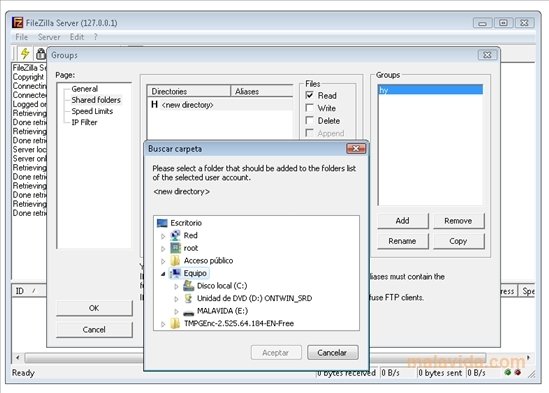Image resolution: width=549 pixels, height=393 pixels.
Task: Select the highlighted group in Groups list
Action: [x=430, y=90]
